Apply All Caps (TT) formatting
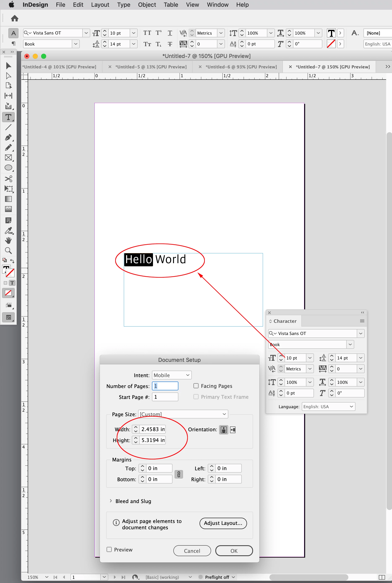The width and height of the screenshot is (392, 583). [x=147, y=33]
